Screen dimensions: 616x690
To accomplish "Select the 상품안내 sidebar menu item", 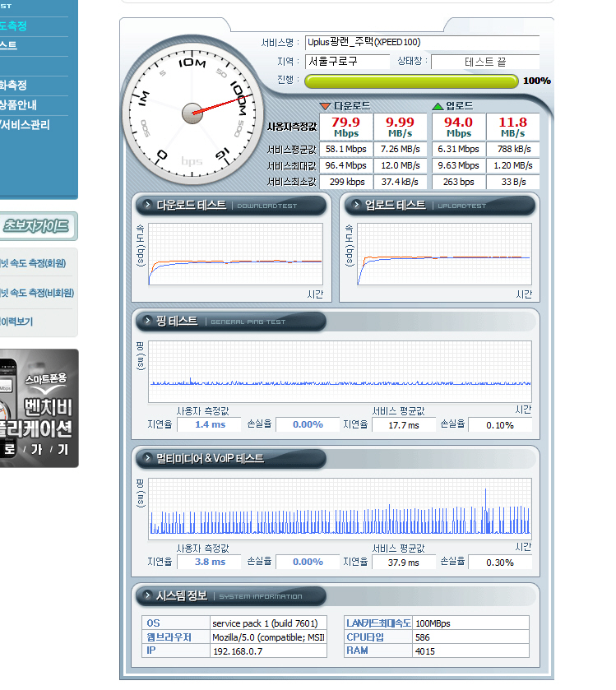I will (x=18, y=105).
